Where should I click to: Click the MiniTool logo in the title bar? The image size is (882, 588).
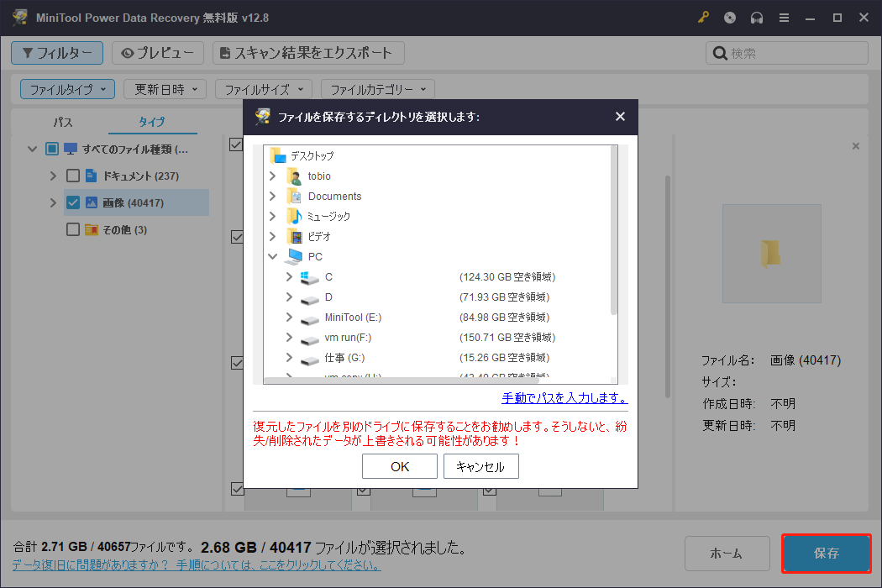click(19, 17)
